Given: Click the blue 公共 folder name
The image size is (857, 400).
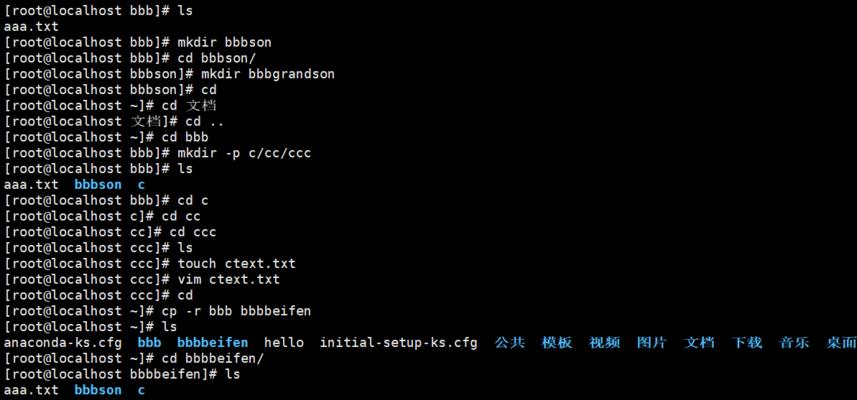Looking at the screenshot, I should click(509, 343).
